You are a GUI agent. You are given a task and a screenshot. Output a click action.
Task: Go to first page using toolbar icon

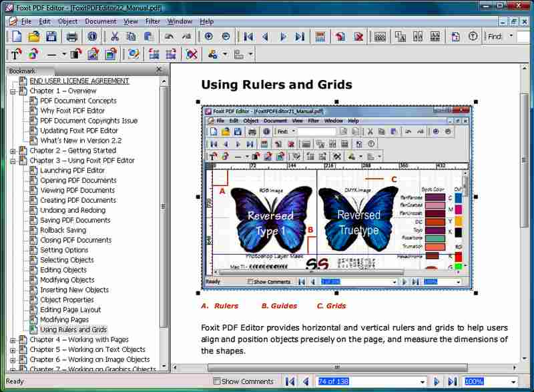(248, 37)
